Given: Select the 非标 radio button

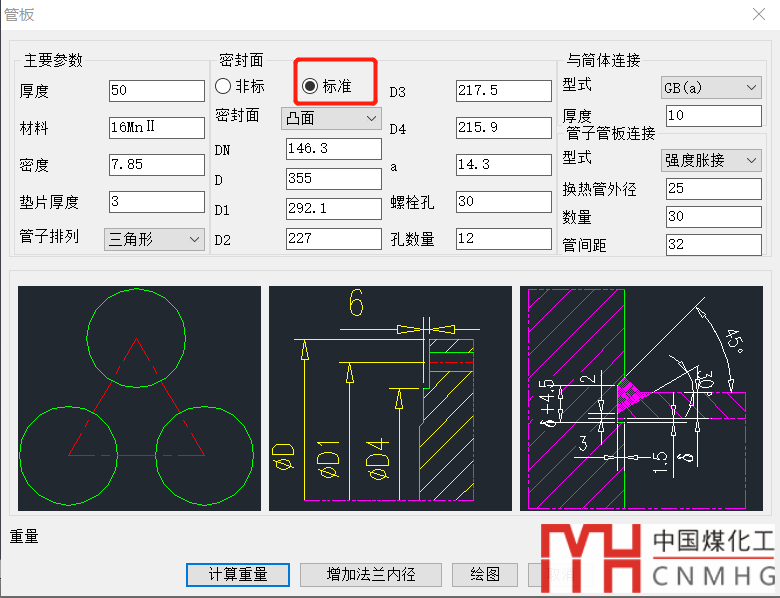Looking at the screenshot, I should click(x=223, y=87).
